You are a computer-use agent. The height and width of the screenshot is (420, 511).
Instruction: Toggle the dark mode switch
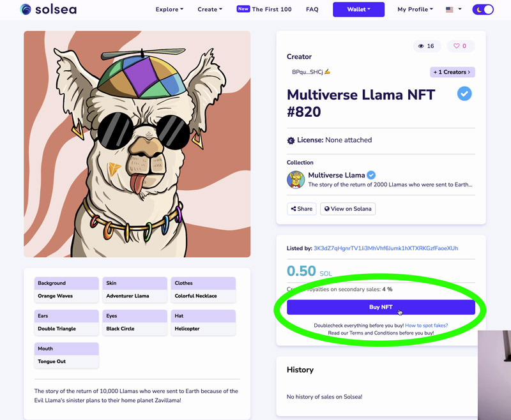(x=483, y=10)
